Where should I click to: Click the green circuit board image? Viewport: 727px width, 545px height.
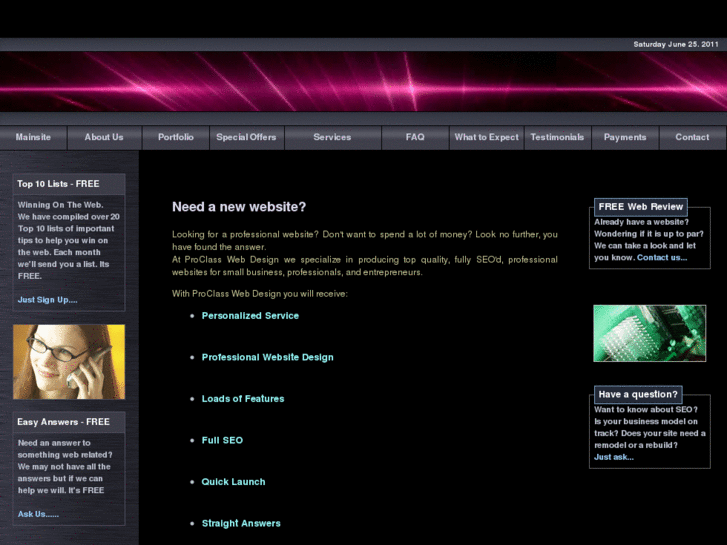[650, 333]
